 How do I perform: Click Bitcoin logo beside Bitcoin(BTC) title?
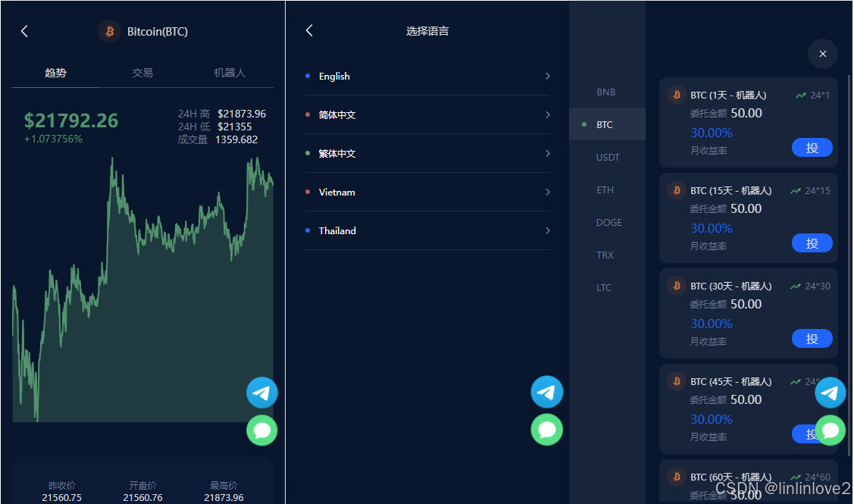109,32
